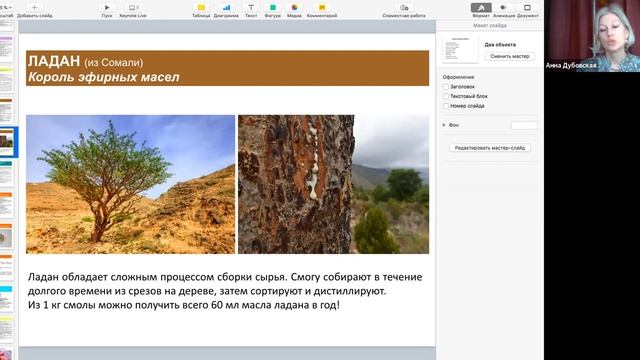Viewport: 640px width, 360px height.
Task: Expand the Фон background section
Action: click(444, 125)
